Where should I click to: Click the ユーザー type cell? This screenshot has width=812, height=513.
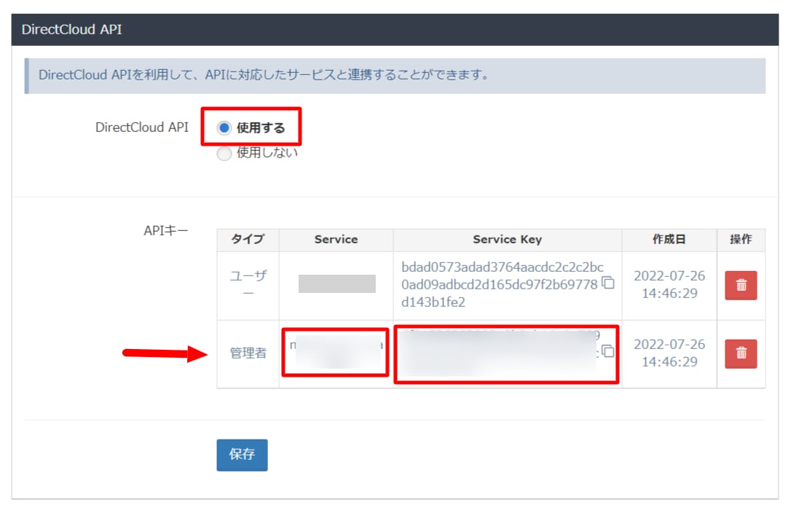(248, 284)
